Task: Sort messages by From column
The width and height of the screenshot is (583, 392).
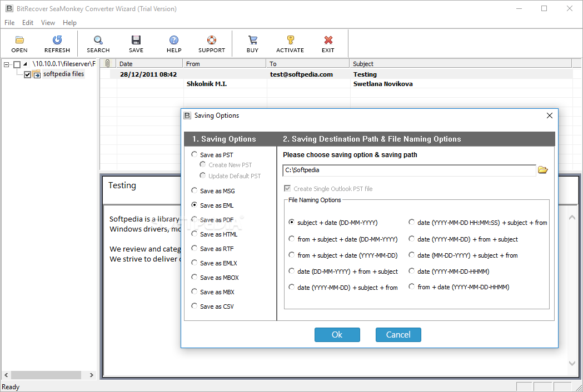Action: click(x=225, y=63)
